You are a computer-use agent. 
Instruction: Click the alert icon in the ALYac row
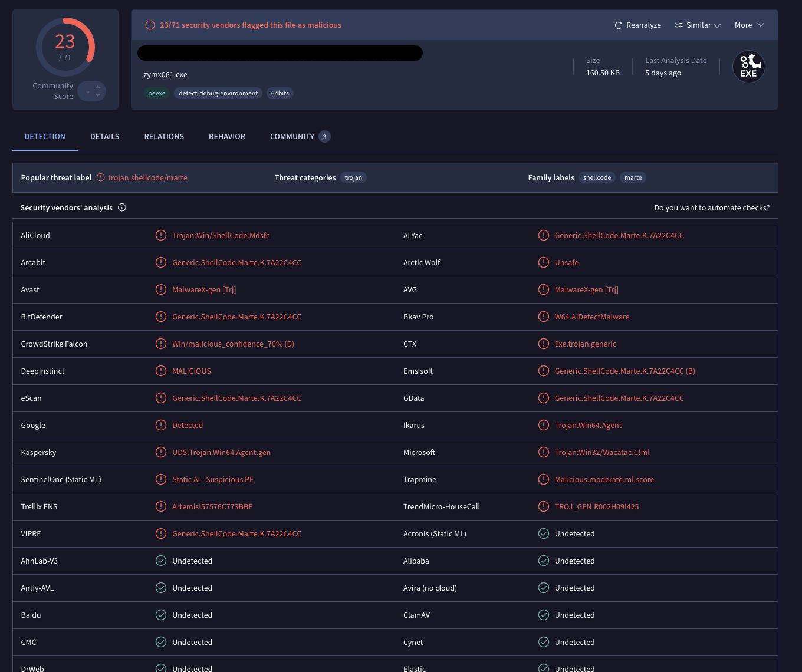click(544, 235)
